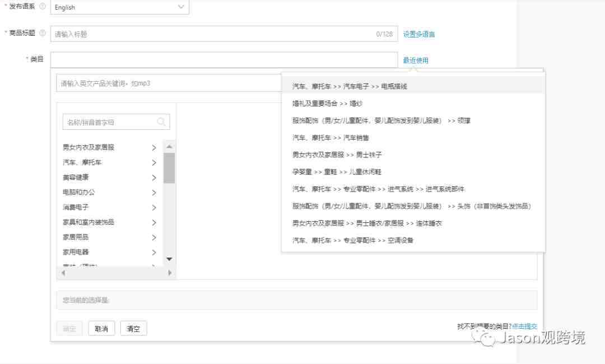
Task: Expand the 汽车、摩托车 category
Action: (x=154, y=163)
